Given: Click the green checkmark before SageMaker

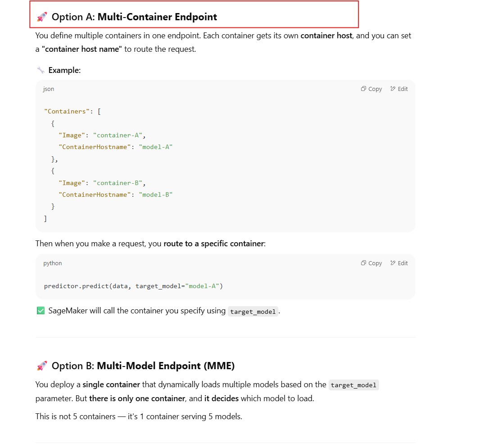Looking at the screenshot, I should click(41, 311).
